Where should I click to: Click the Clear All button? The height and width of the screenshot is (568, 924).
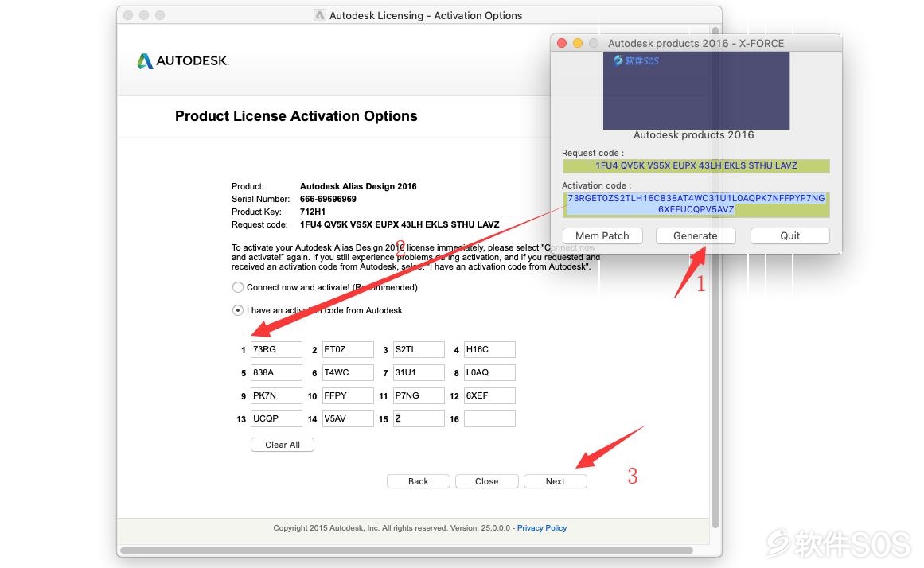283,445
